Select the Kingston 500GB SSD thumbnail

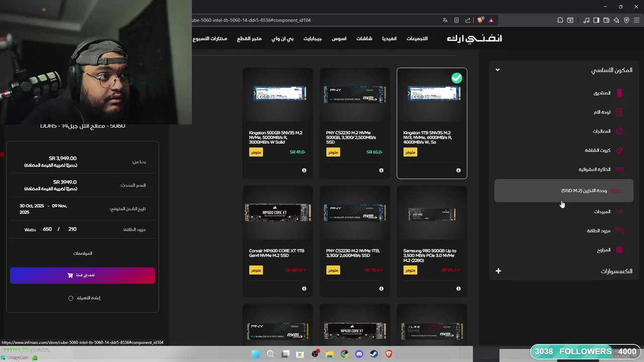pyautogui.click(x=279, y=94)
